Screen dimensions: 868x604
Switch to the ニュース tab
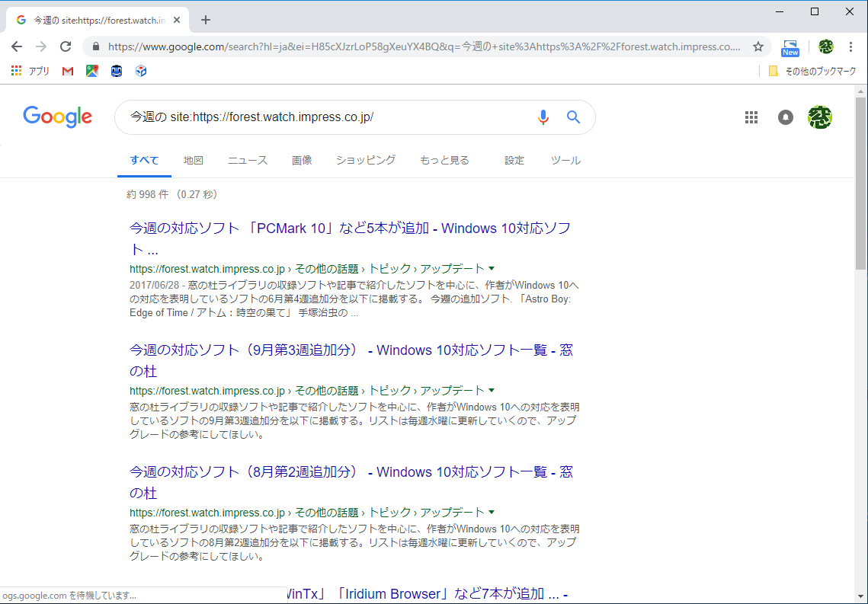tap(247, 160)
